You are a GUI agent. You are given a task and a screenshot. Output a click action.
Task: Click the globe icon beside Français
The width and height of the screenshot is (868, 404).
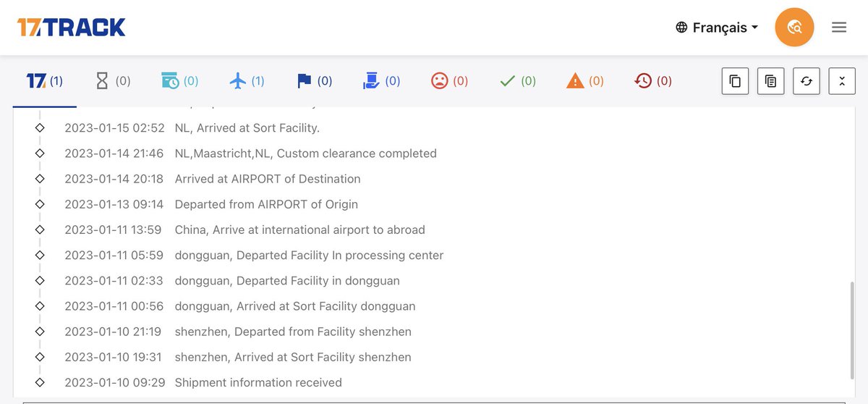(x=681, y=28)
